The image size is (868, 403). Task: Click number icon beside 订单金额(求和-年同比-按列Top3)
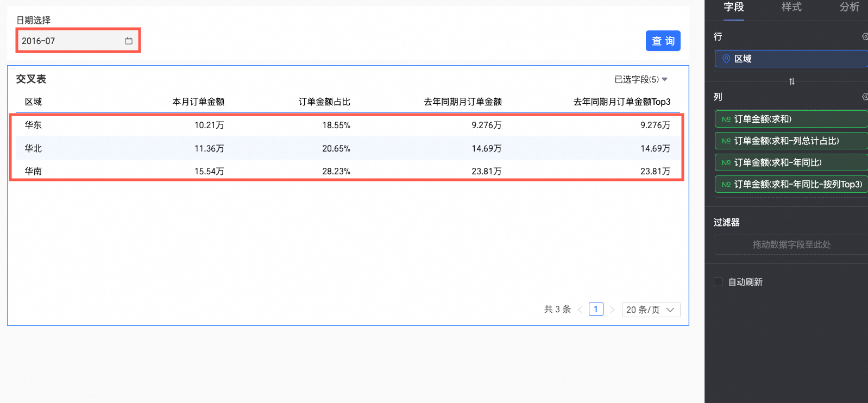pos(726,184)
